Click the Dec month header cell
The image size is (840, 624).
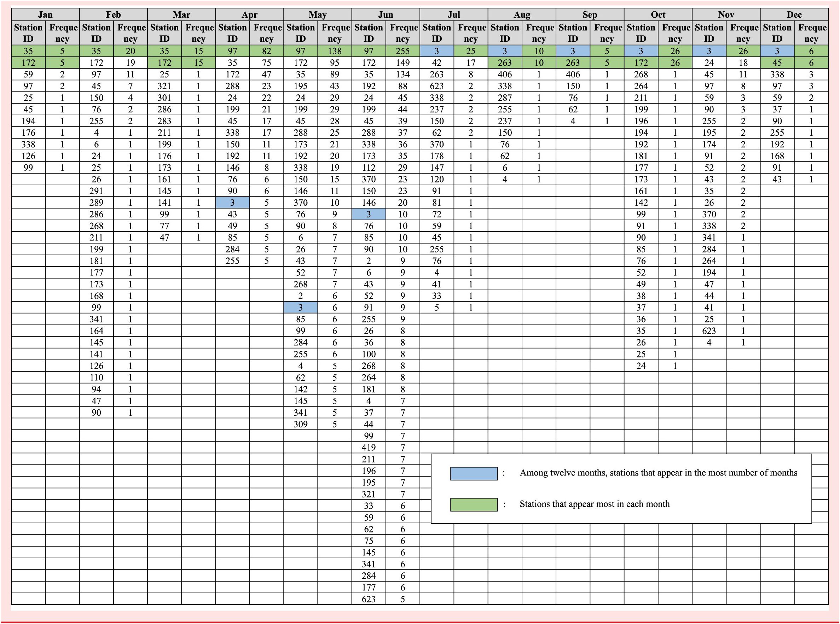click(x=794, y=15)
